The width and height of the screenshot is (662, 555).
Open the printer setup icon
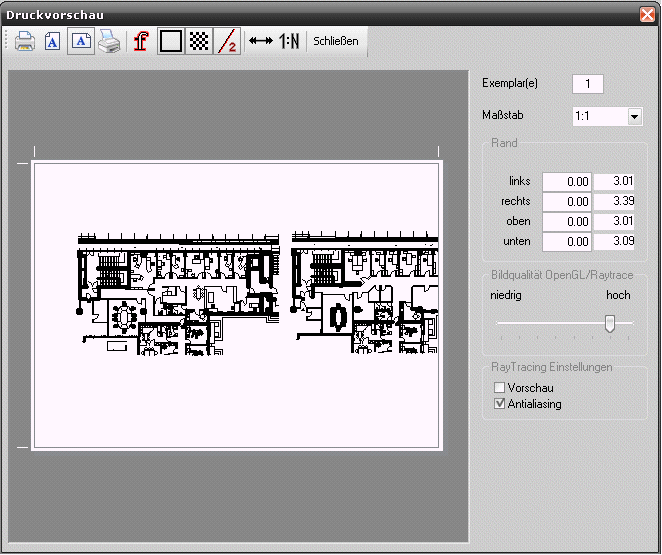[109, 41]
